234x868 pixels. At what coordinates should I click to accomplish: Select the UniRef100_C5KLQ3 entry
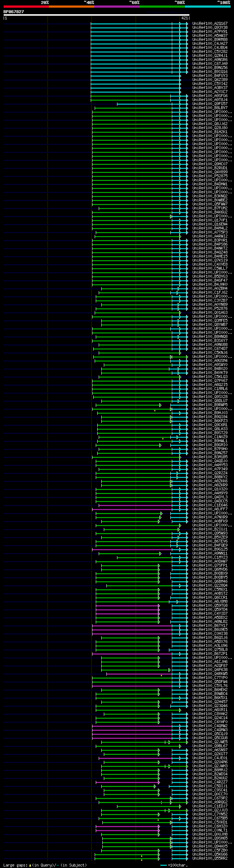210,377
